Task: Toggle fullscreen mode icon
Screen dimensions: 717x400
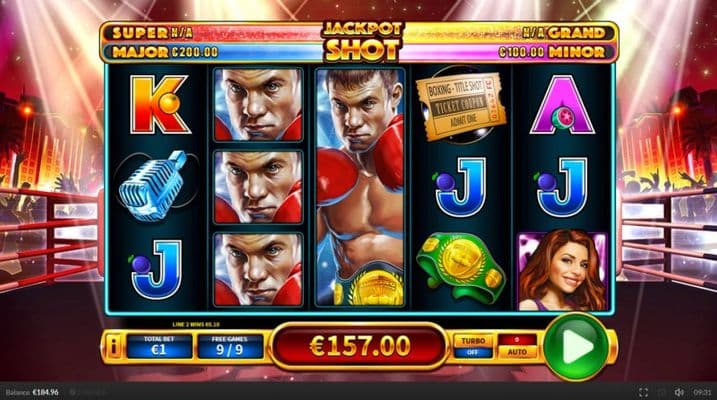Action: click(x=643, y=392)
